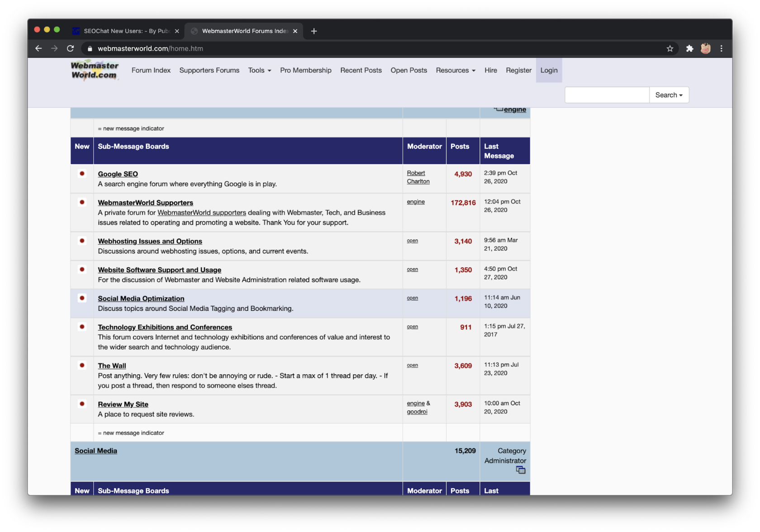Open the Google SEO forum
This screenshot has width=760, height=532.
(118, 174)
